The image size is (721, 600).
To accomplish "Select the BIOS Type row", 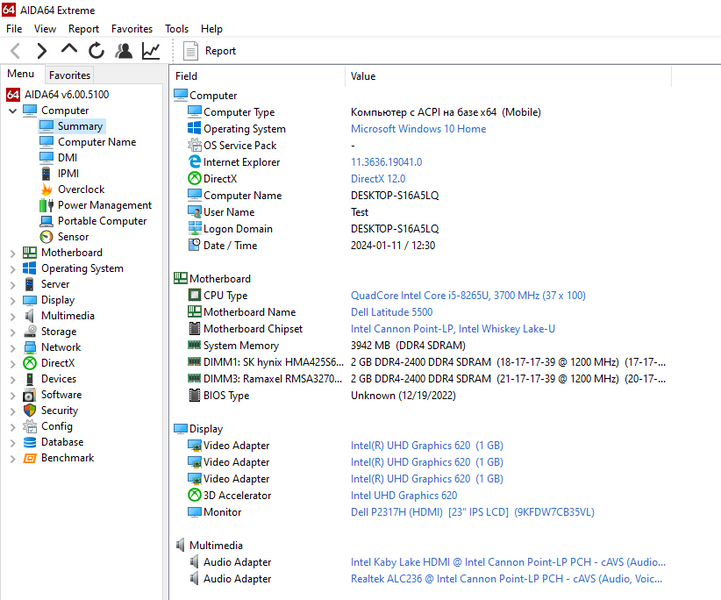I will click(421, 395).
